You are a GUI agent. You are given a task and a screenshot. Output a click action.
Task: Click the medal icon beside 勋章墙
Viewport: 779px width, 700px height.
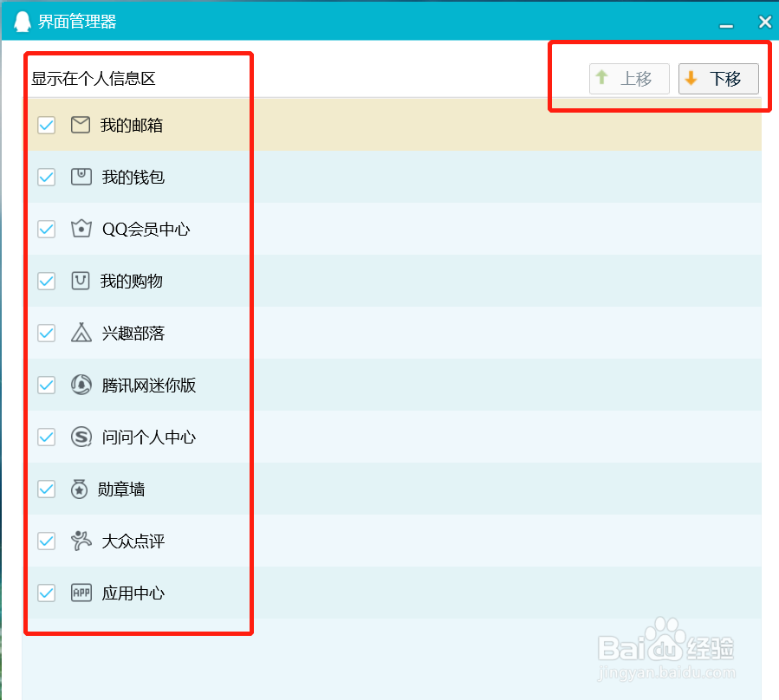coord(79,489)
